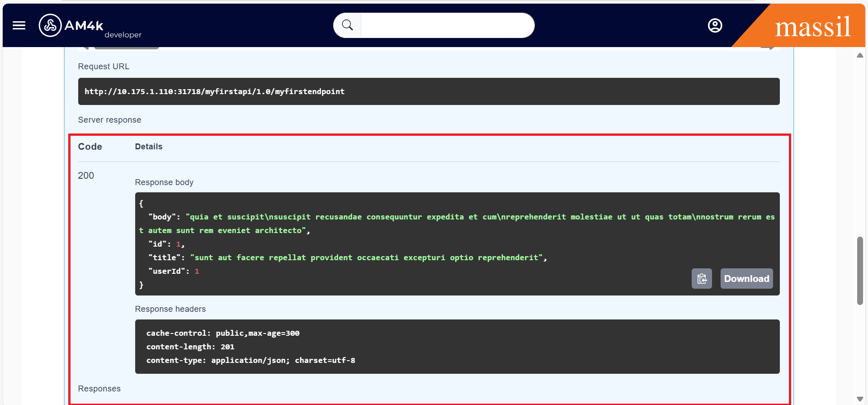Click the scroll down arrow
This screenshot has height=405, width=868.
[x=860, y=399]
